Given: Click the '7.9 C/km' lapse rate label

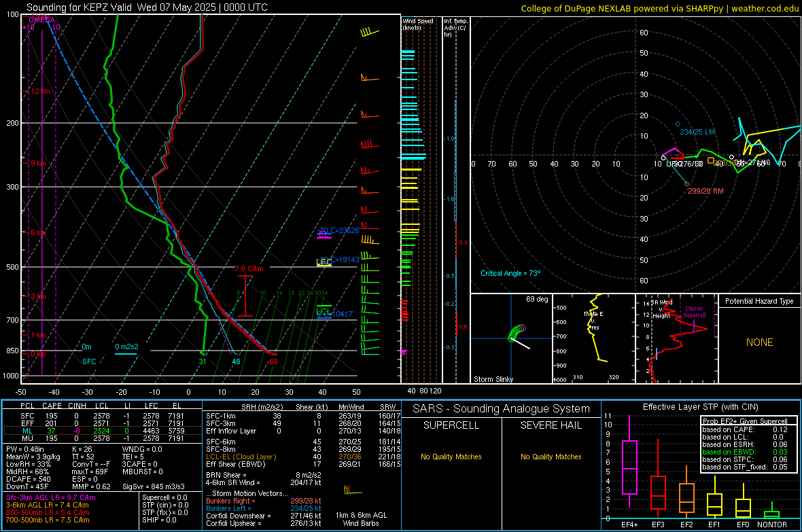Looking at the screenshot, I should 249,268.
